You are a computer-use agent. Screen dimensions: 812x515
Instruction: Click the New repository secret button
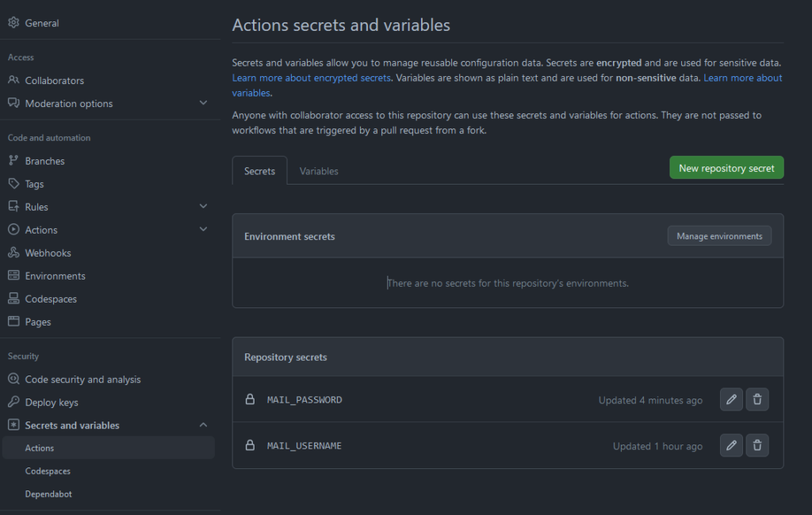(x=726, y=168)
